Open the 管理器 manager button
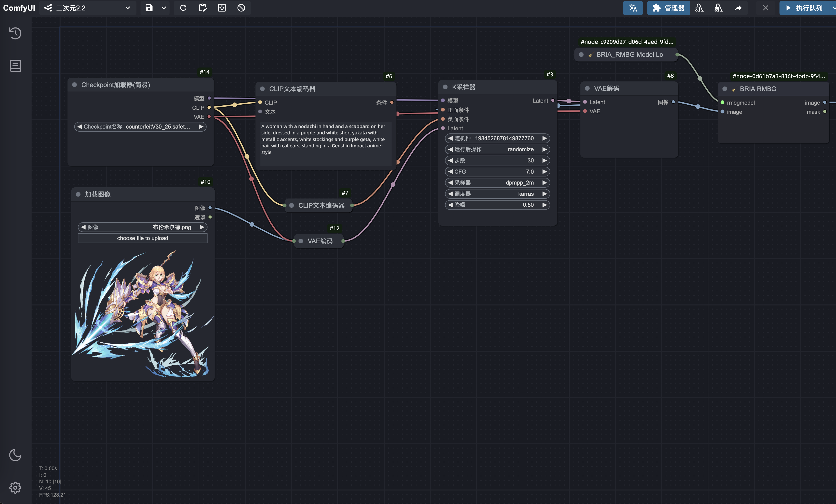The width and height of the screenshot is (836, 504). 668,8
